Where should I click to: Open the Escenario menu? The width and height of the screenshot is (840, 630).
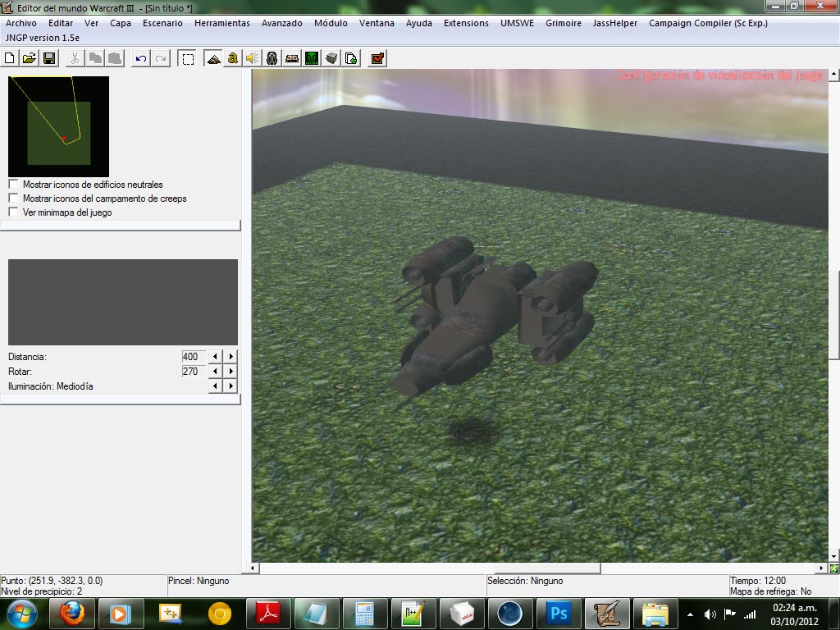[162, 23]
